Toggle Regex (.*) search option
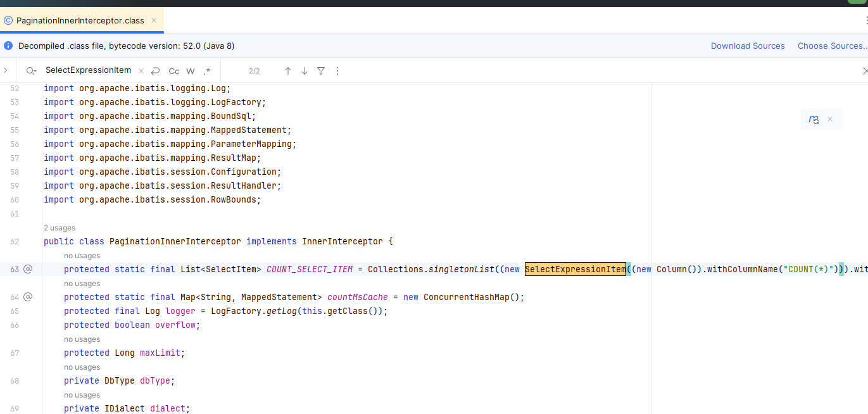 pyautogui.click(x=207, y=71)
